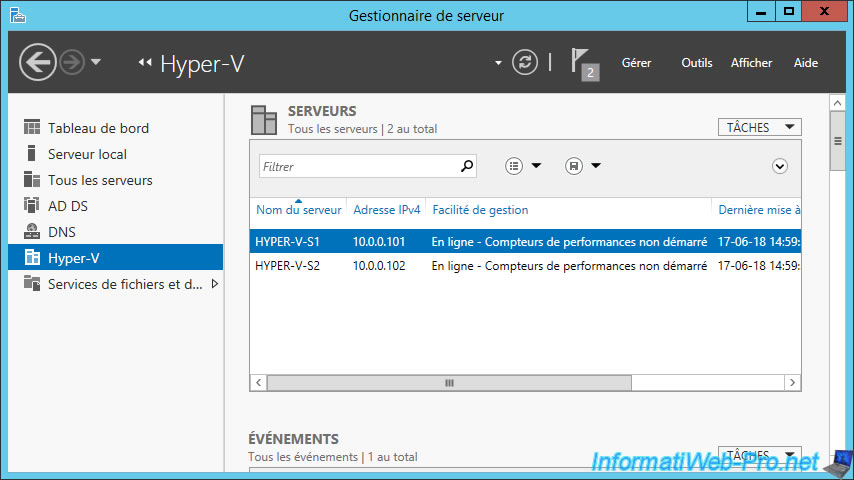Click the Services de fichiers icon
This screenshot has height=480, width=854.
pyautogui.click(x=32, y=283)
